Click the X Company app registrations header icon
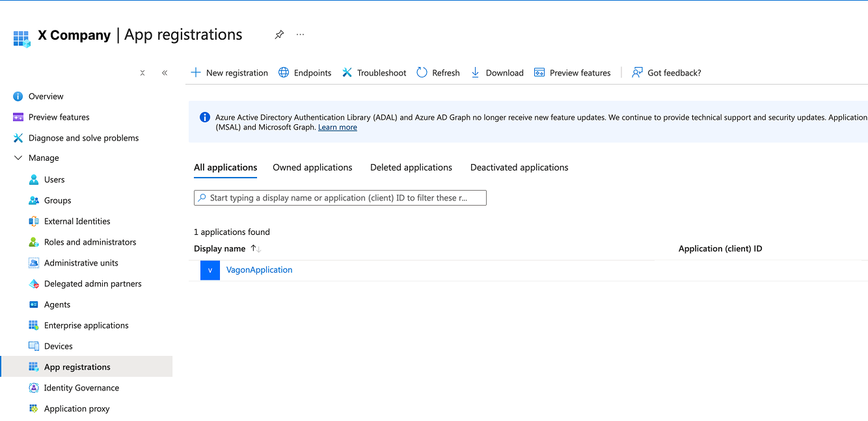Screen dimensions: 868x421 coord(21,38)
